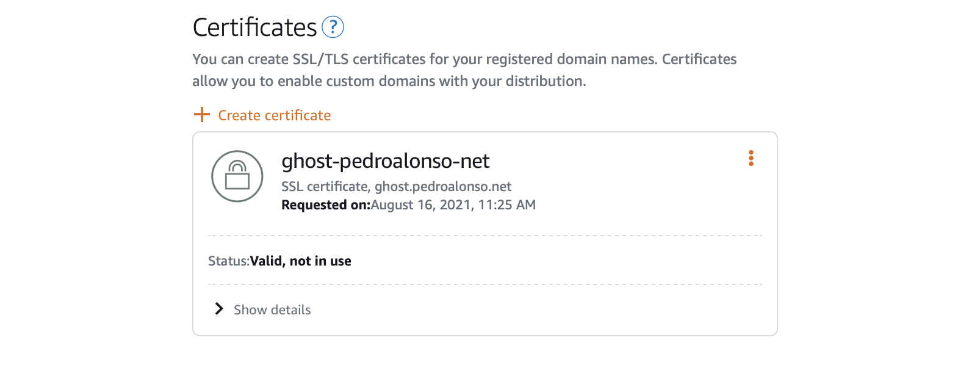This screenshot has height=376, width=980.
Task: Click the orange plus icon
Action: click(x=201, y=115)
